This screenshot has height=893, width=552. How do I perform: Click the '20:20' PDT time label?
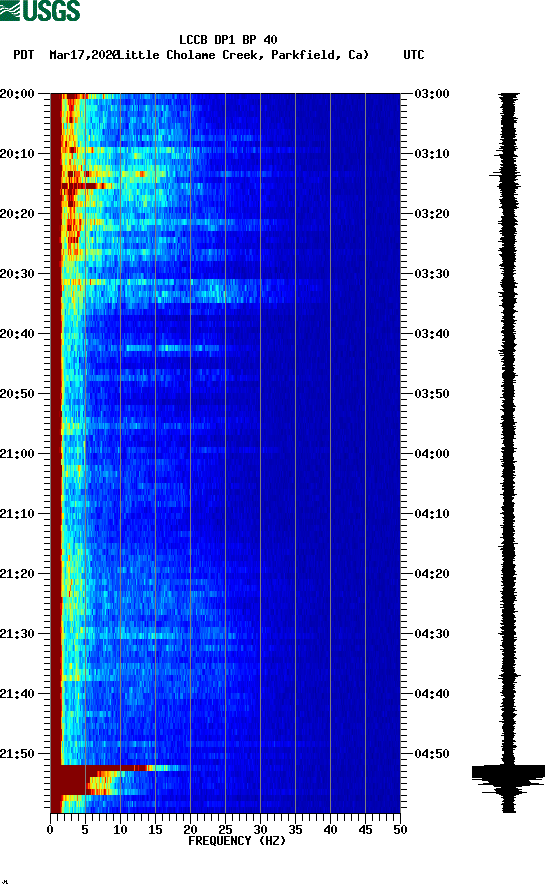(17, 214)
